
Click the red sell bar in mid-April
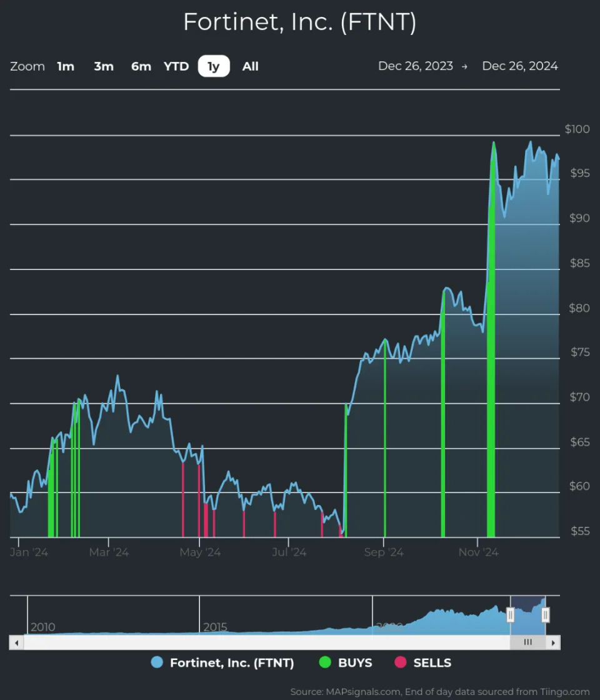coord(183,500)
